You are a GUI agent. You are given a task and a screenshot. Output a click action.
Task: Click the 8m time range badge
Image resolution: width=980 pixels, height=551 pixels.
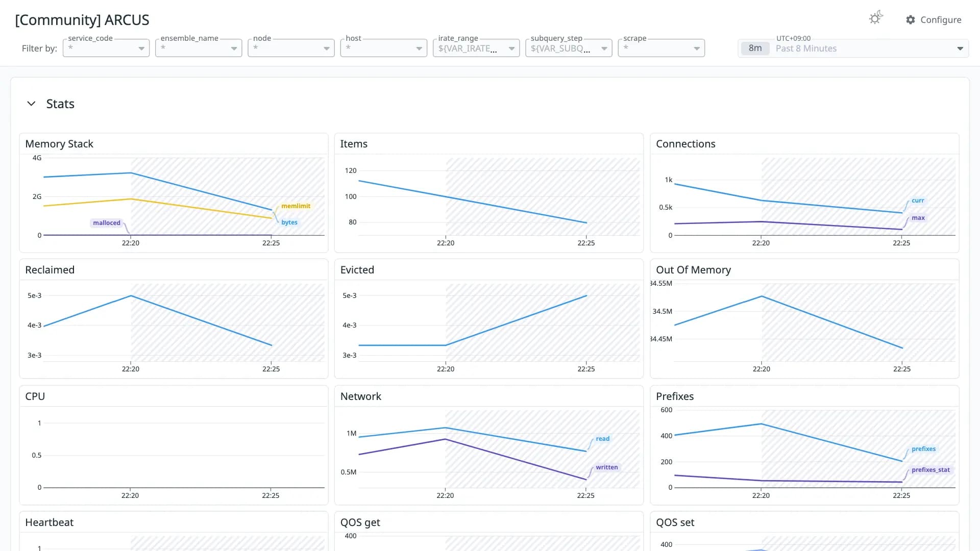755,48
